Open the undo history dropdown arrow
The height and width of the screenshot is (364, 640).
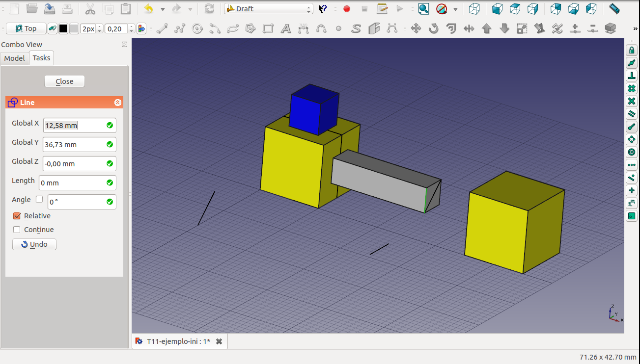(163, 9)
